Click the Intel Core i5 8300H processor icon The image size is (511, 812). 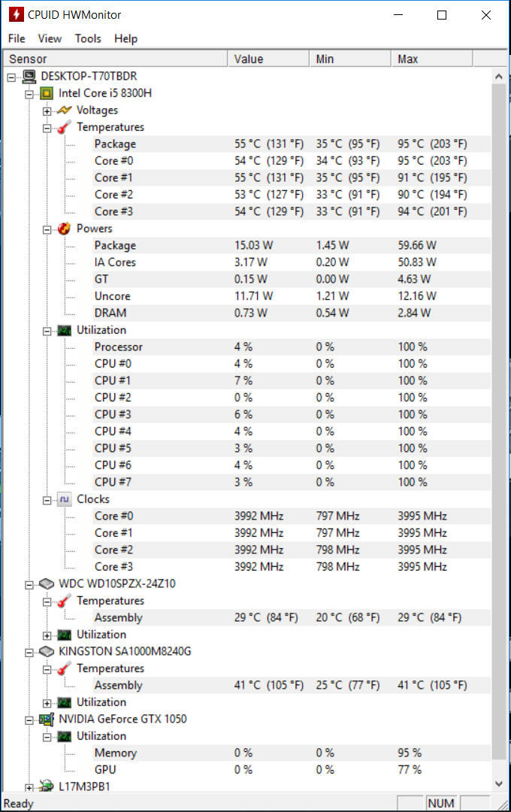47,93
